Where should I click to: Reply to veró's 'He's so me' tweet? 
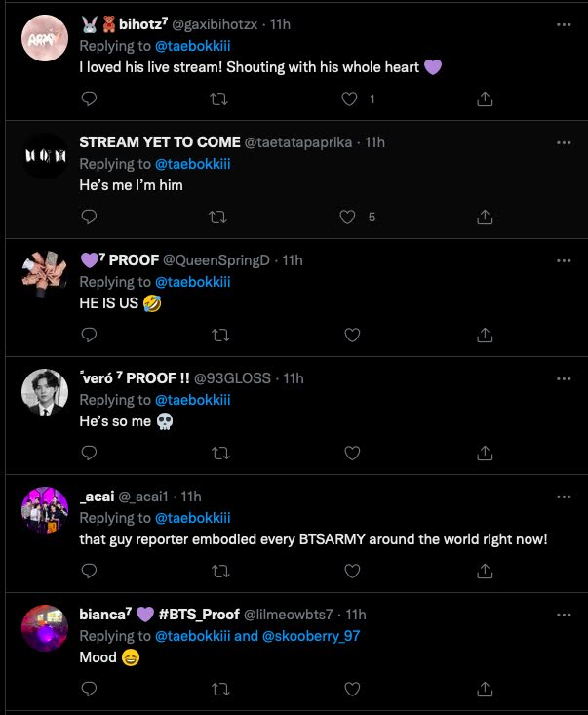(x=89, y=453)
